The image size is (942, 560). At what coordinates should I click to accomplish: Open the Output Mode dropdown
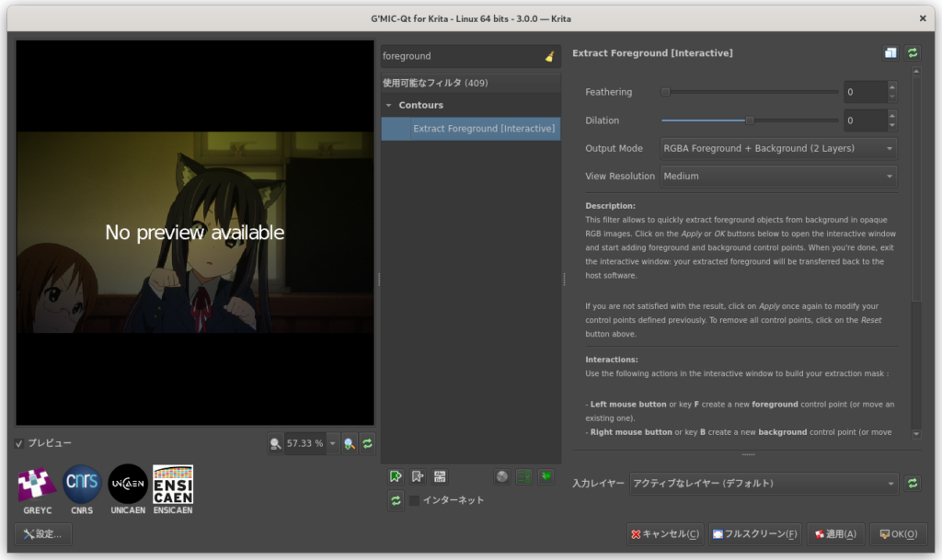coord(778,148)
